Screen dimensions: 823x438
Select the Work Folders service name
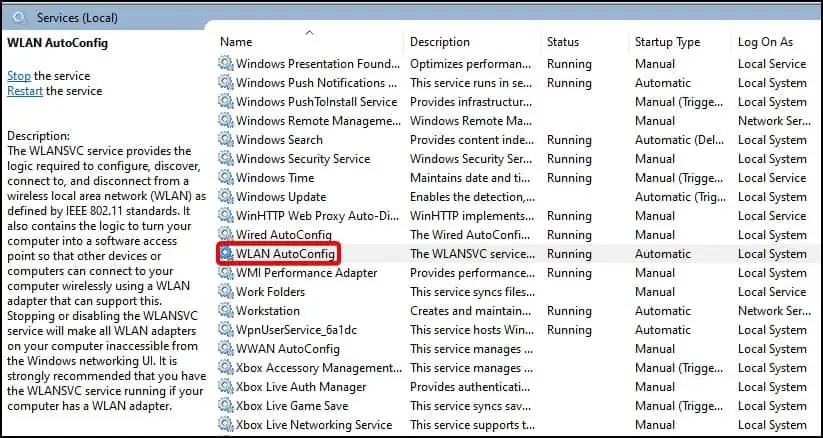[x=270, y=292]
